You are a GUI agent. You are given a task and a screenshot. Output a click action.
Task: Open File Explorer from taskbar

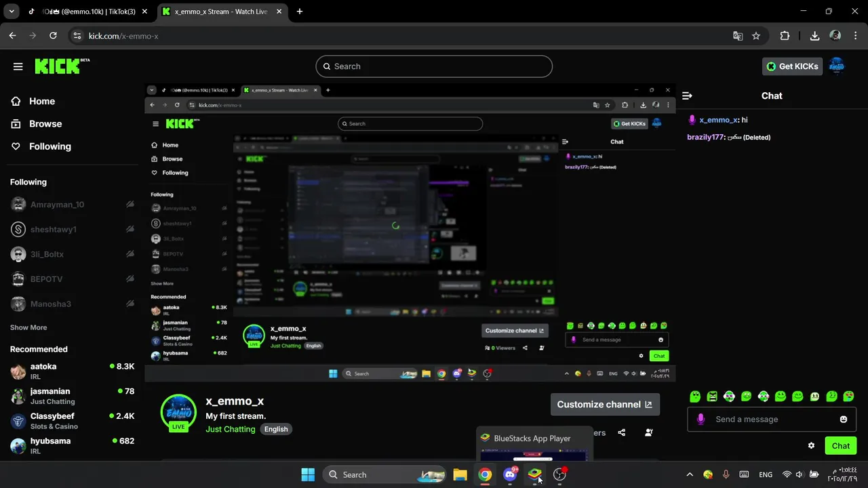[x=460, y=474]
